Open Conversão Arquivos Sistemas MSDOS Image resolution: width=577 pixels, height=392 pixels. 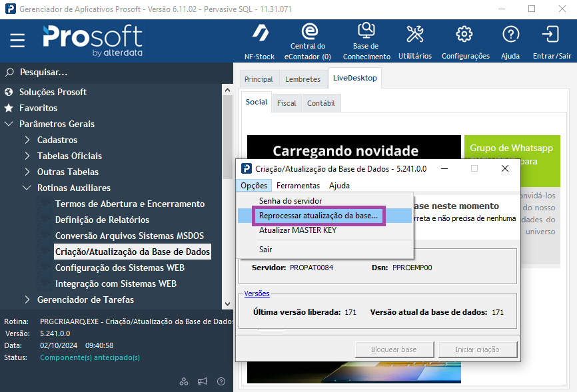129,236
